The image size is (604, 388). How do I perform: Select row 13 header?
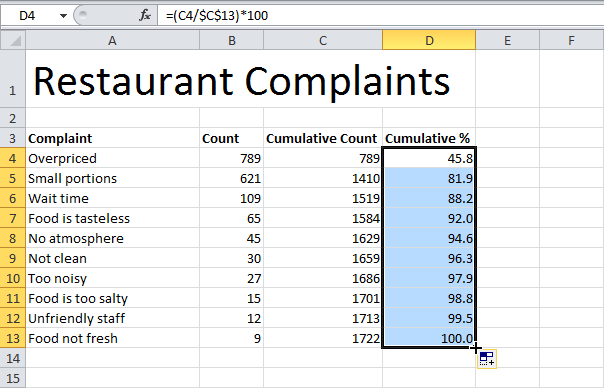pyautogui.click(x=13, y=338)
